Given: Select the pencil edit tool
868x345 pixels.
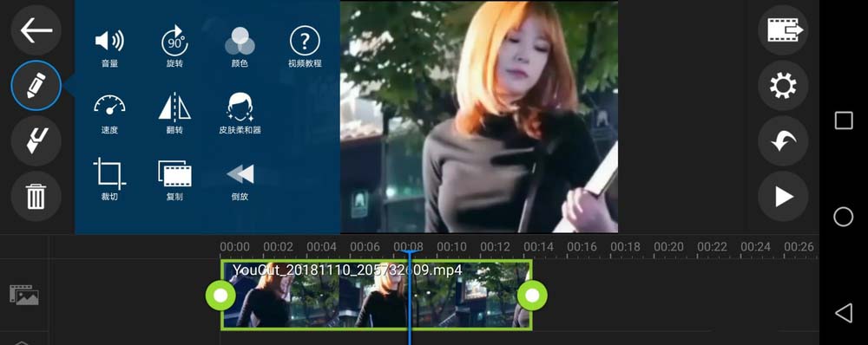Looking at the screenshot, I should (x=36, y=86).
